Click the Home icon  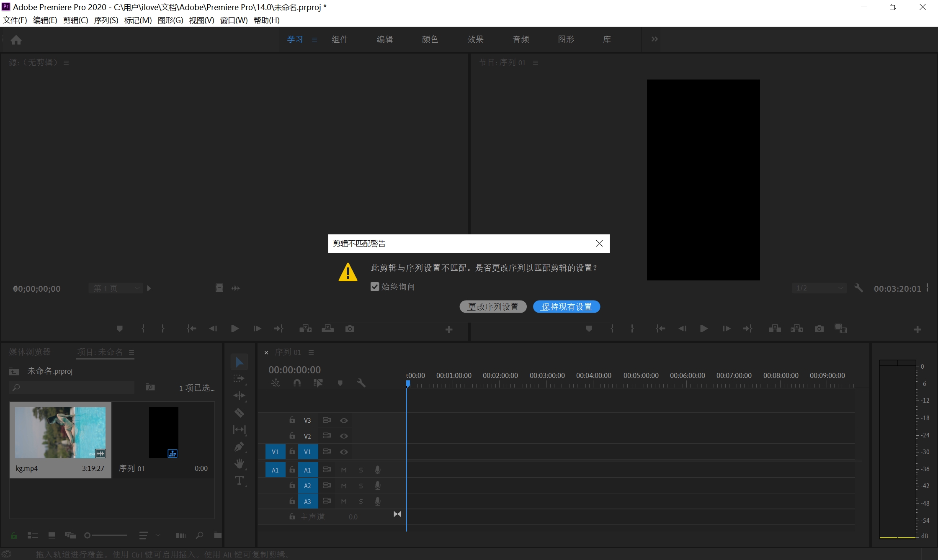click(x=16, y=40)
